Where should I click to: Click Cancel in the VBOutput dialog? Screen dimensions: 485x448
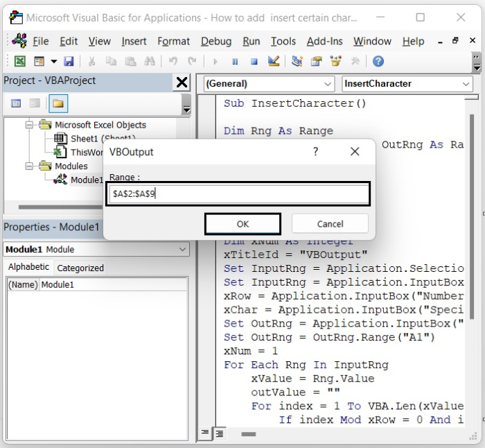click(330, 224)
